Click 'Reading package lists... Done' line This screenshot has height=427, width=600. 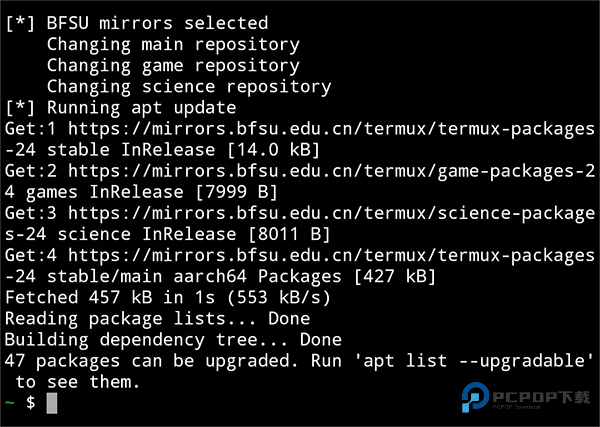point(157,318)
